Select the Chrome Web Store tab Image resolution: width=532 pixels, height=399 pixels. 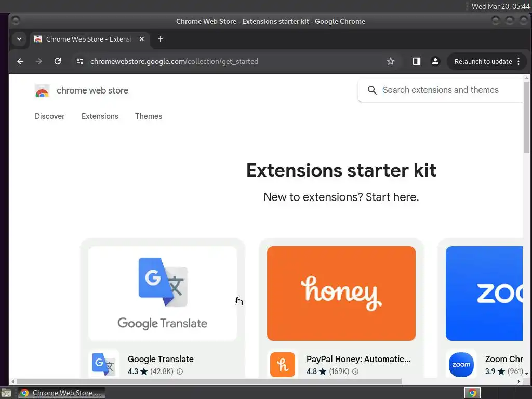pos(89,39)
